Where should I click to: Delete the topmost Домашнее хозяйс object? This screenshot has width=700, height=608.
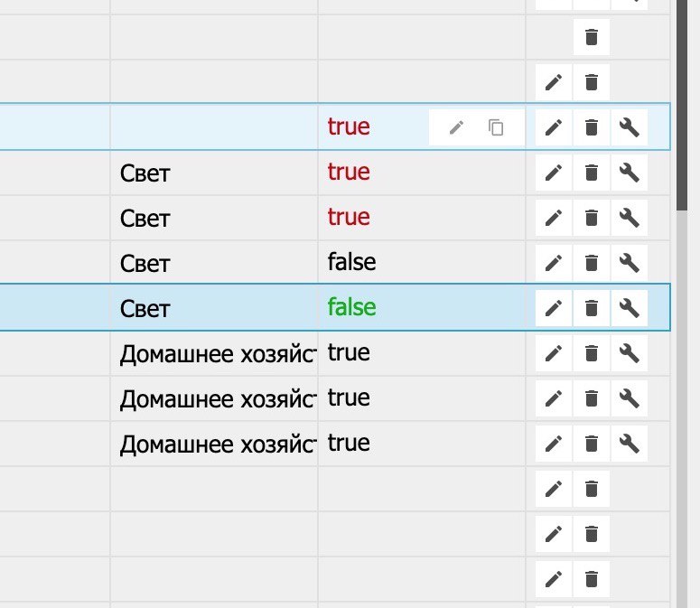591,353
